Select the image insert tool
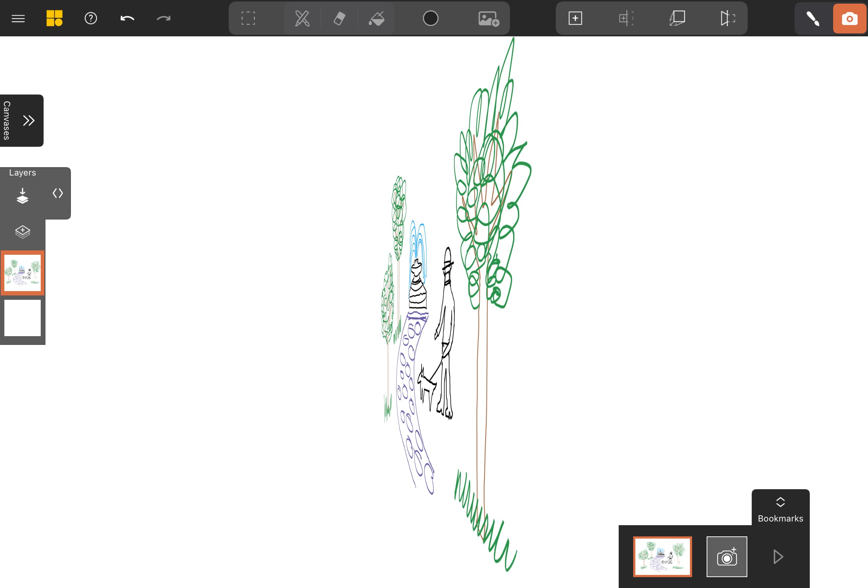Screen dimensions: 868x588 pos(488,18)
